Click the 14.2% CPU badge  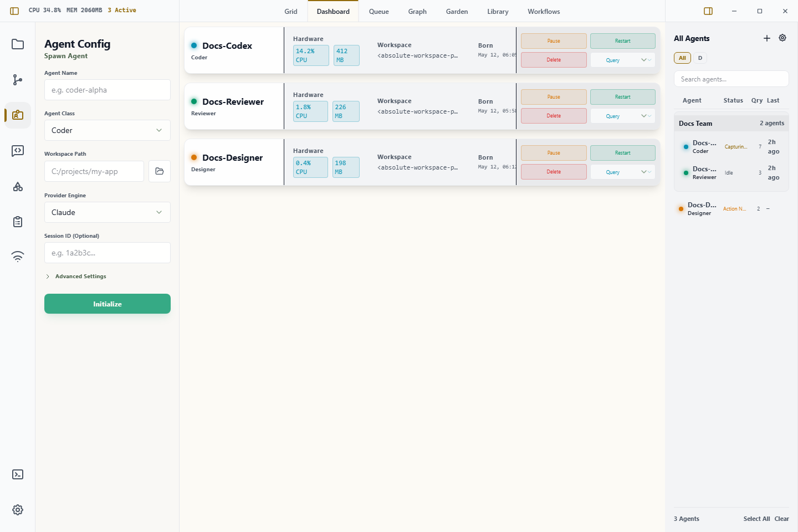pos(311,55)
